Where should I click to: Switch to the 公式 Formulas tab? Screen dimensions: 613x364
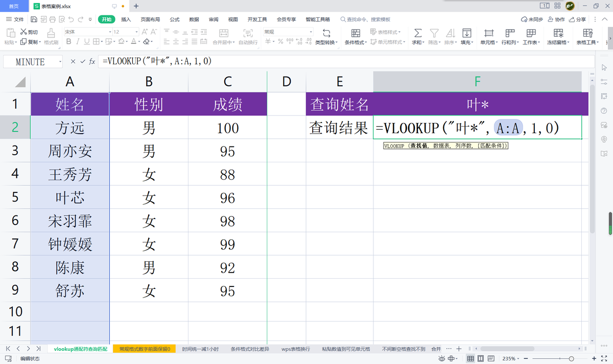[175, 19]
